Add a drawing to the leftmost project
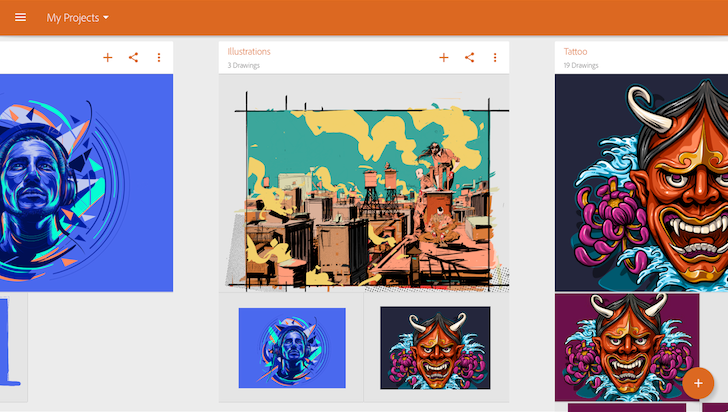The image size is (728, 412). click(108, 57)
